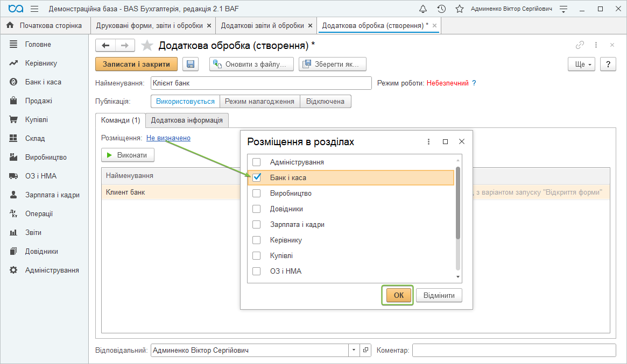The image size is (627, 364).
Task: Confirm the dialog with OK button
Action: click(398, 295)
